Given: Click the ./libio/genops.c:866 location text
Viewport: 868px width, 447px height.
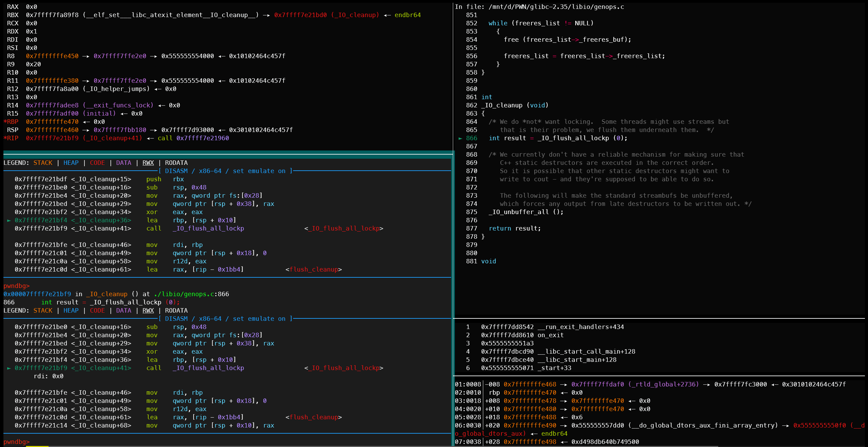Looking at the screenshot, I should click(x=191, y=294).
